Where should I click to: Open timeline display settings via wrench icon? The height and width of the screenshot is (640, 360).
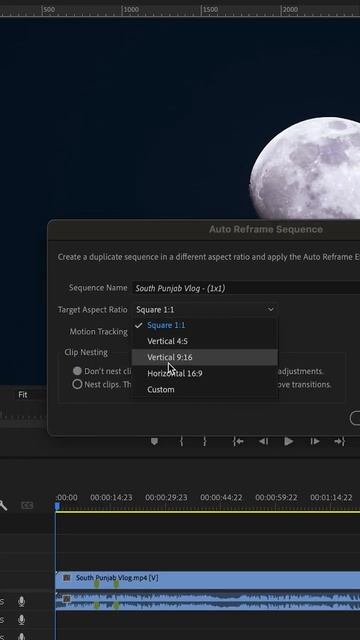coord(3,505)
